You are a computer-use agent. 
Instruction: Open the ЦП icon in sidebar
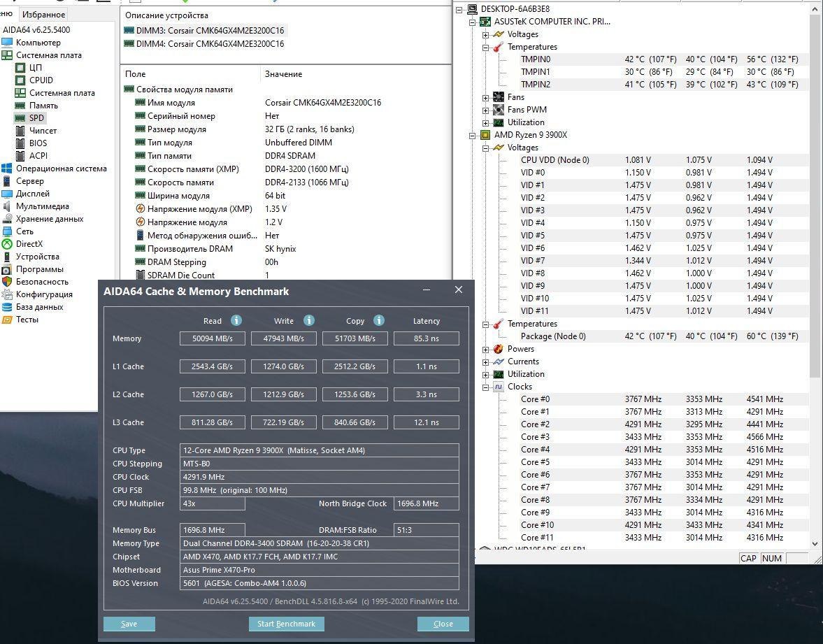pyautogui.click(x=20, y=68)
